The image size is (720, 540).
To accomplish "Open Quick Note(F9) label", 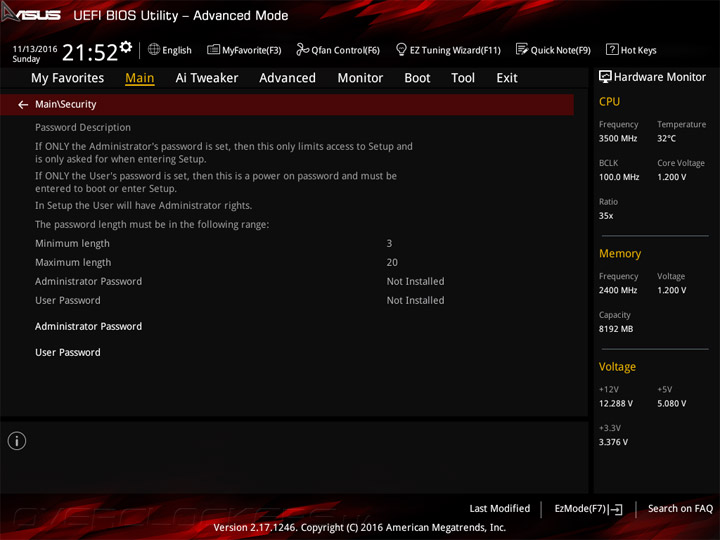I will point(561,51).
